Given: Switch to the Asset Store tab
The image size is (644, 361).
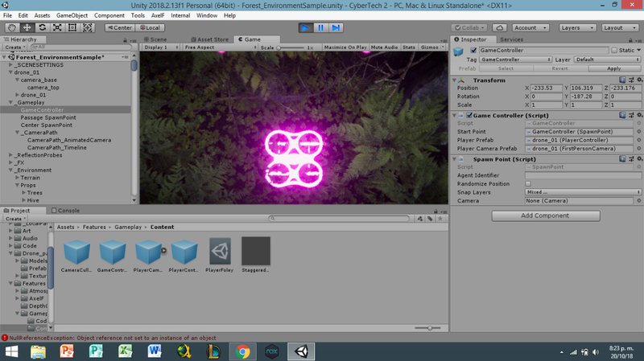Looking at the screenshot, I should [210, 39].
